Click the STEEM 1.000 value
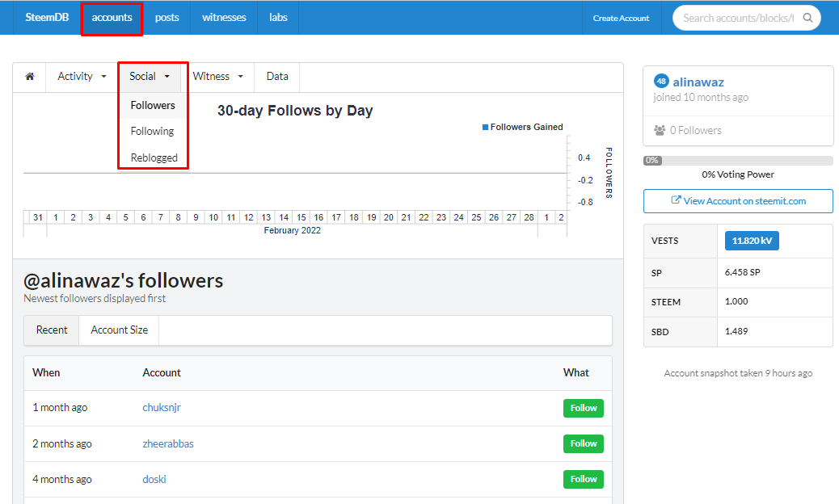Viewport: 839px width, 504px height. point(736,301)
